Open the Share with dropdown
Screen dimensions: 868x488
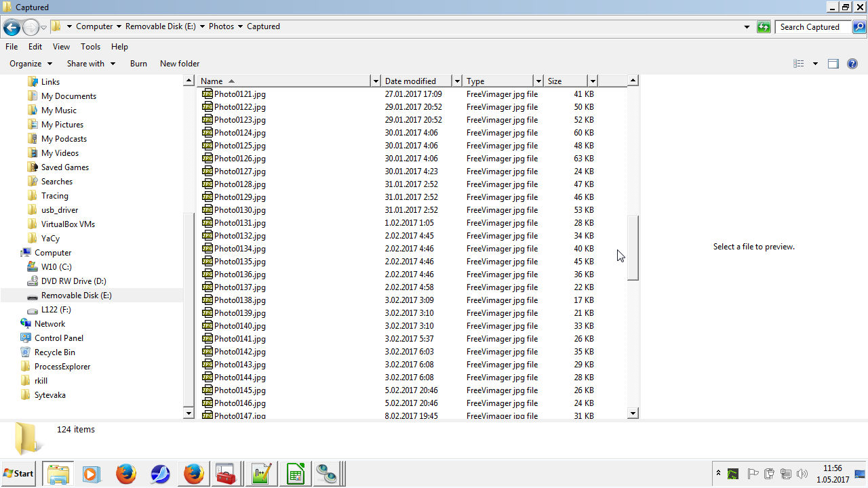(x=91, y=64)
